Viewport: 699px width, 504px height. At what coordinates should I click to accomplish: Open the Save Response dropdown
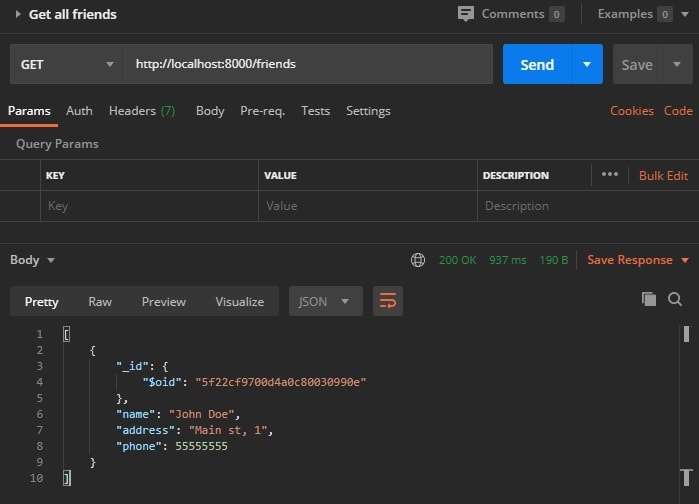(638, 260)
